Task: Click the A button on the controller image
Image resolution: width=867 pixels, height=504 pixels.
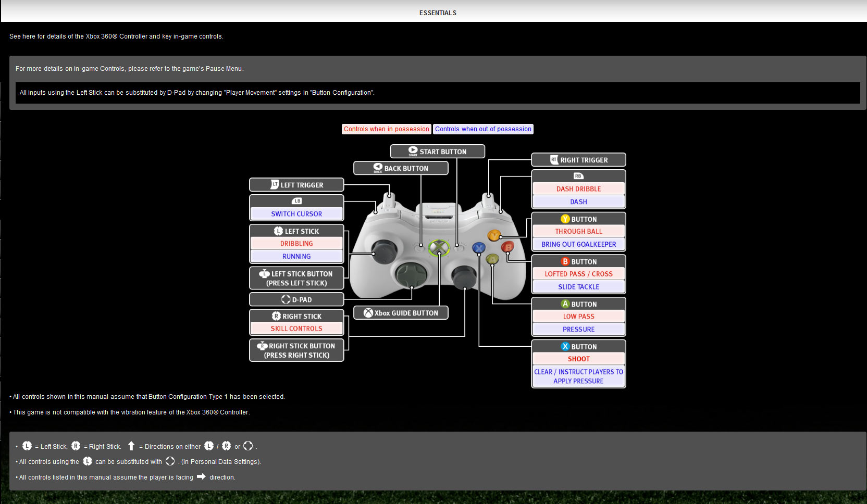Action: [492, 259]
